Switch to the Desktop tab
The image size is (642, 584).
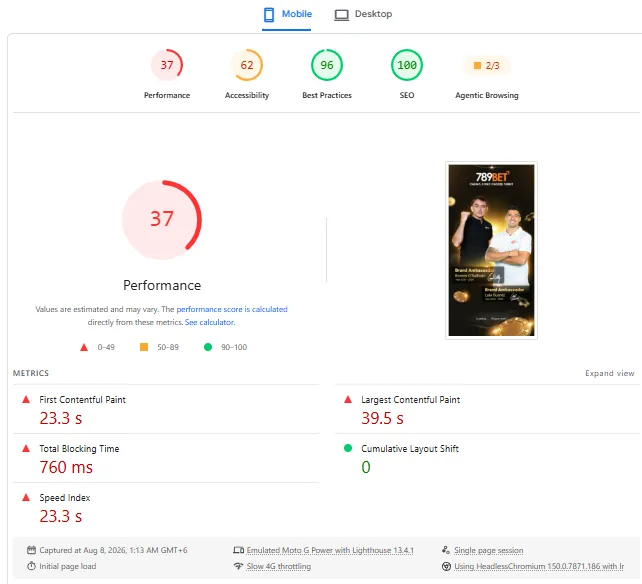(x=363, y=15)
